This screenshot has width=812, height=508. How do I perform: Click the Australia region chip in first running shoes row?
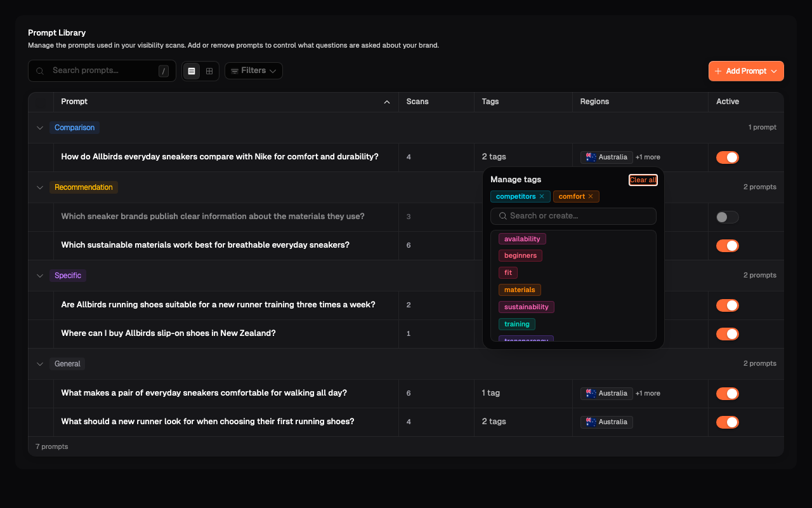(606, 422)
